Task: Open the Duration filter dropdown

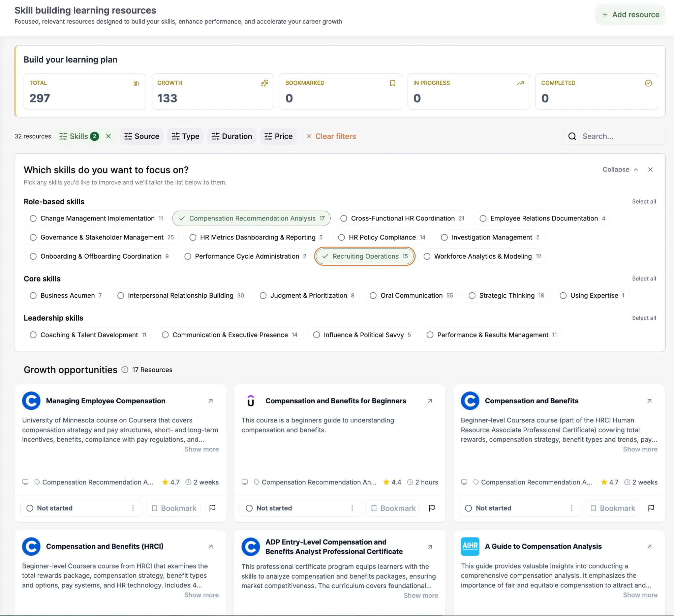Action: point(232,136)
